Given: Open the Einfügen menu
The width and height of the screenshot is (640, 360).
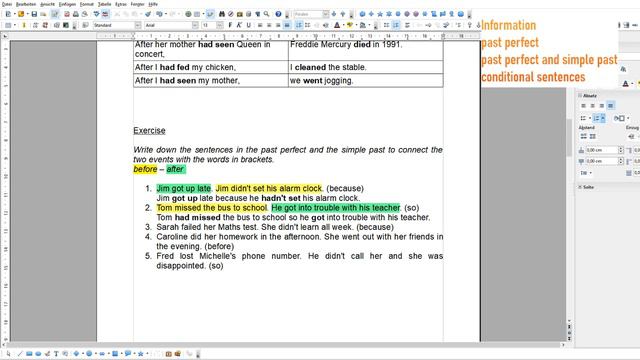Looking at the screenshot, I should tap(67, 4).
